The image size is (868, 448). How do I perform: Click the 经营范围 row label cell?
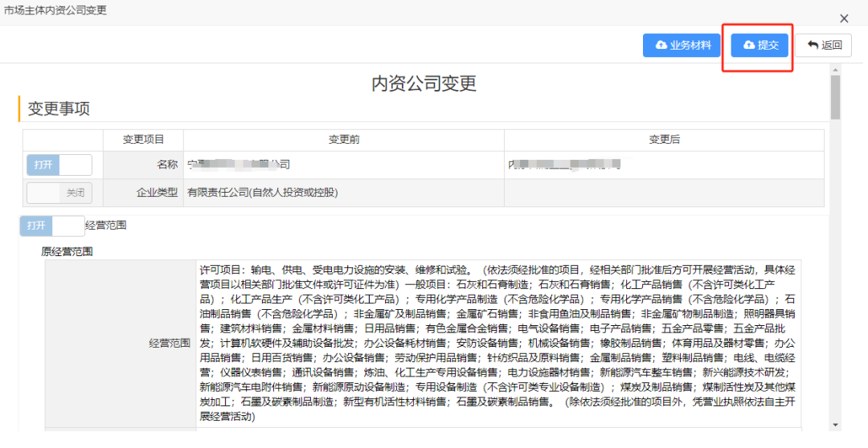coord(121,344)
